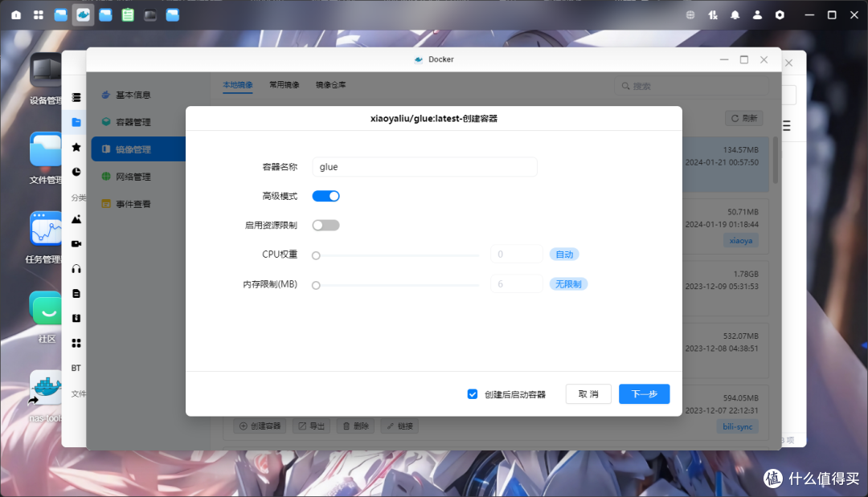Select the storage drive icon in file sidebar
Viewport: 868px width, 497px height.
coord(76,97)
